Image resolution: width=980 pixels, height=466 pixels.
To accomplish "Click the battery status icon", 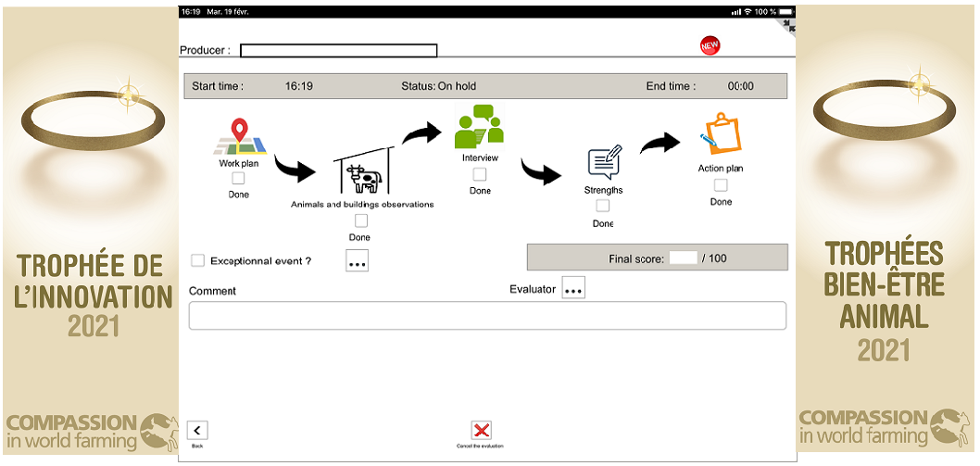I will 787,12.
